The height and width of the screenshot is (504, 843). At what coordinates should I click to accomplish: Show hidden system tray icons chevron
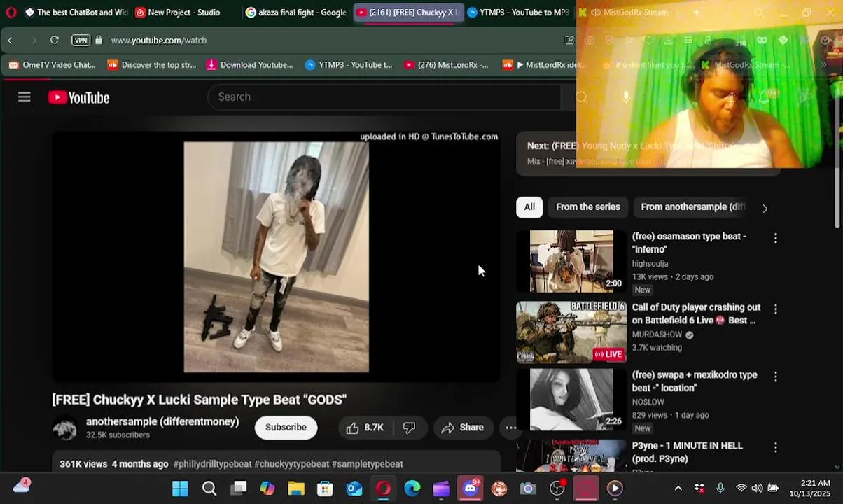pyautogui.click(x=678, y=489)
